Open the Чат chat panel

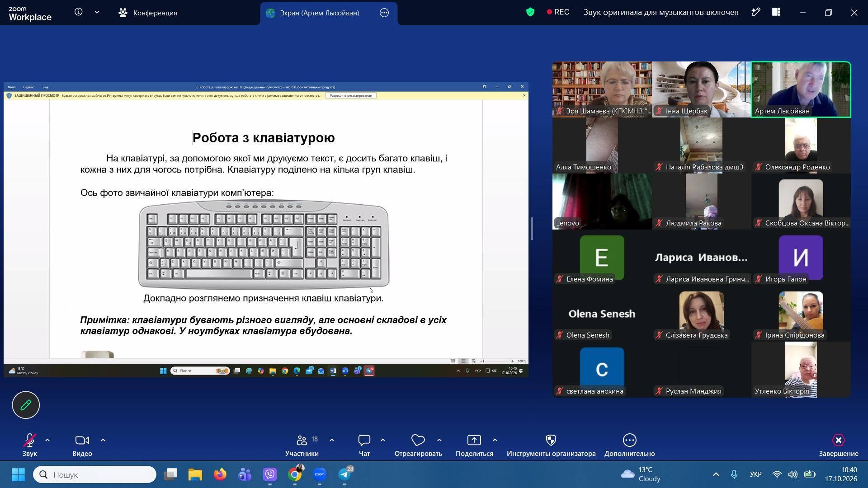pyautogui.click(x=364, y=445)
